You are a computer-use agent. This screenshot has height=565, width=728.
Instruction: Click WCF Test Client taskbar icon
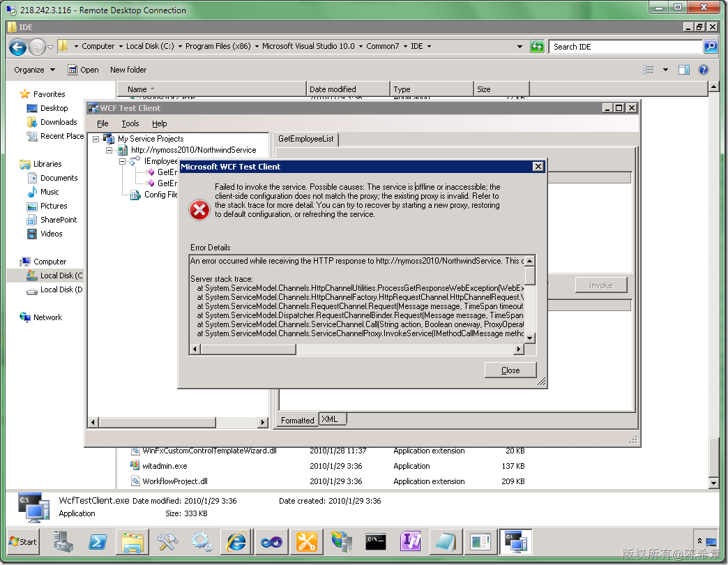515,542
